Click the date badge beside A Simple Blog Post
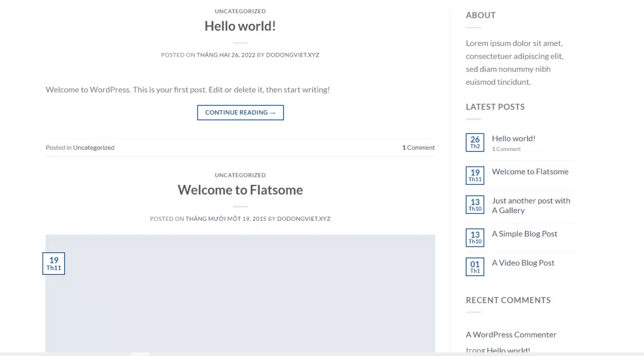Viewport: 644px width, 356px height. (475, 238)
